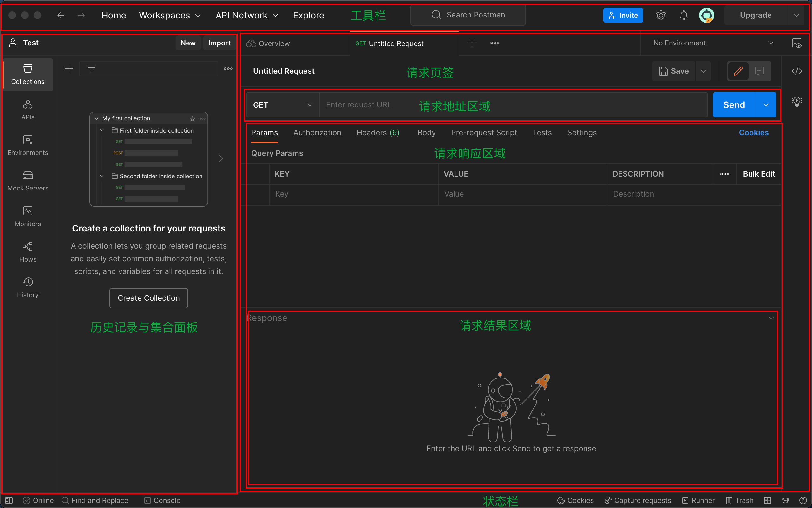The height and width of the screenshot is (508, 812).
Task: Collapse My first collection tree
Action: coord(97,119)
